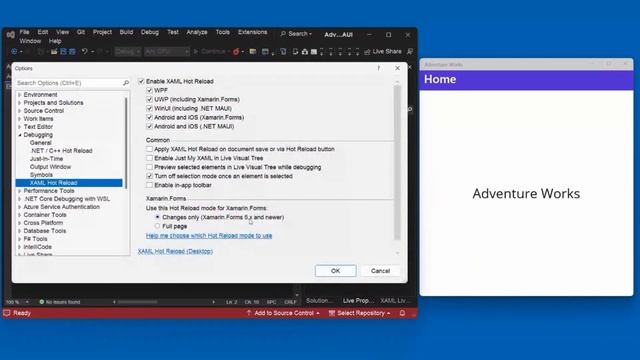Open the Extensions menu

tap(253, 32)
